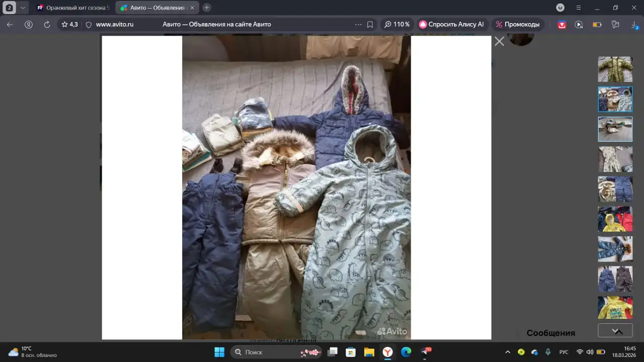This screenshot has height=362, width=644.
Task: Open the 110% zoom indicator
Action: [396, 24]
